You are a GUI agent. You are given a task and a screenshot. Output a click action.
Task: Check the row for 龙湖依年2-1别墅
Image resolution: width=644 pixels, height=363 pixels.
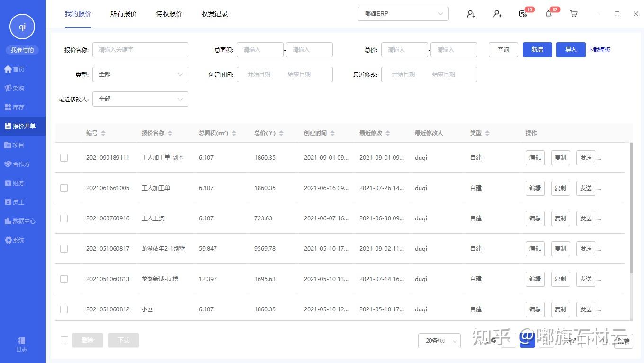(64, 249)
